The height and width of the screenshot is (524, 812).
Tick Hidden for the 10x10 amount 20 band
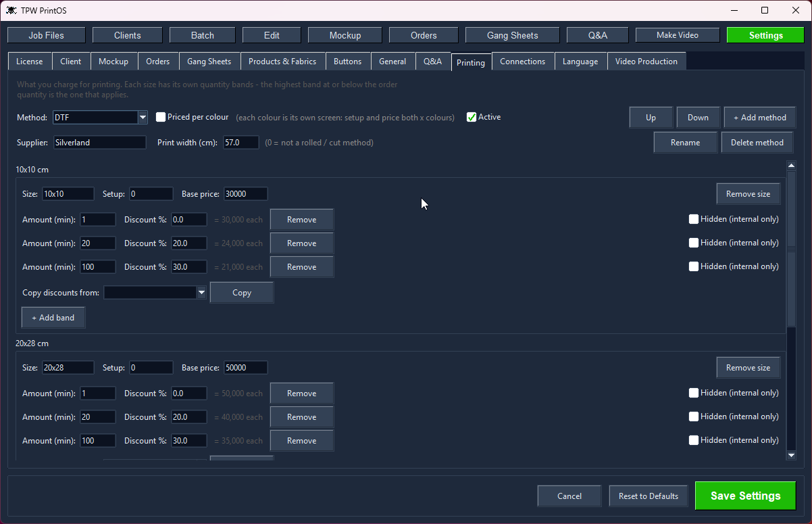tap(694, 243)
